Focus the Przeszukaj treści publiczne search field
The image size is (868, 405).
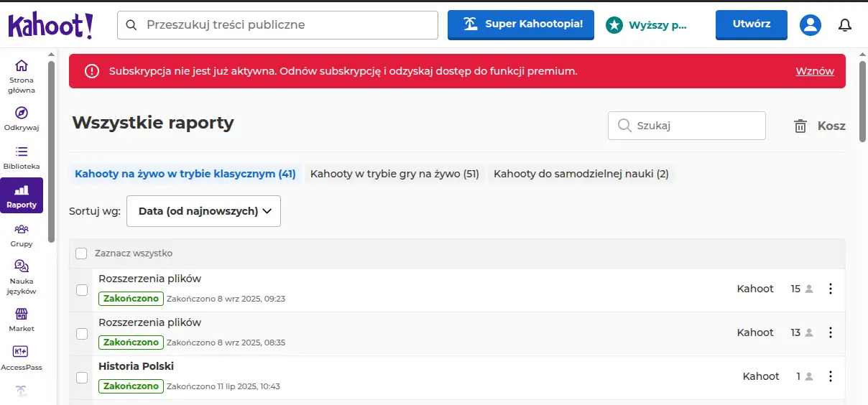[277, 24]
